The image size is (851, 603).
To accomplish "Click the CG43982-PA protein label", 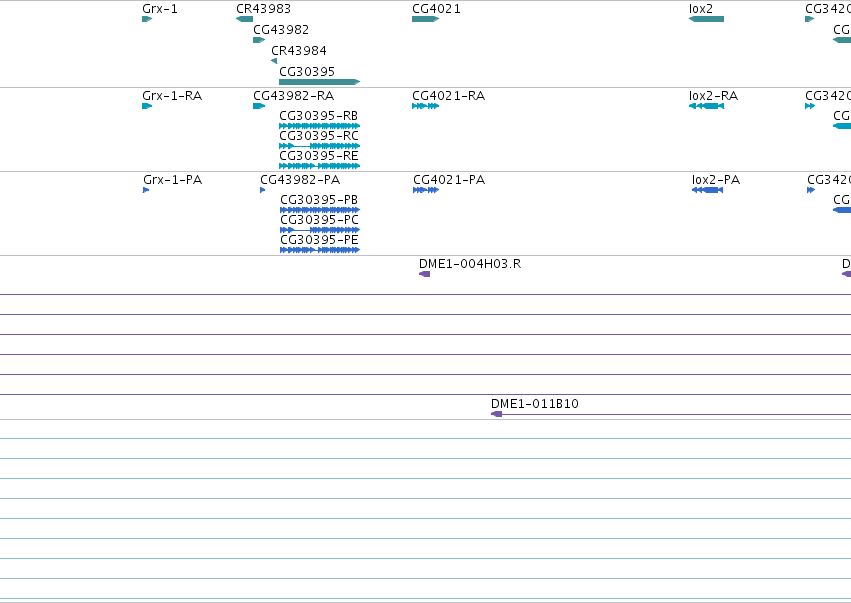I will [x=300, y=180].
